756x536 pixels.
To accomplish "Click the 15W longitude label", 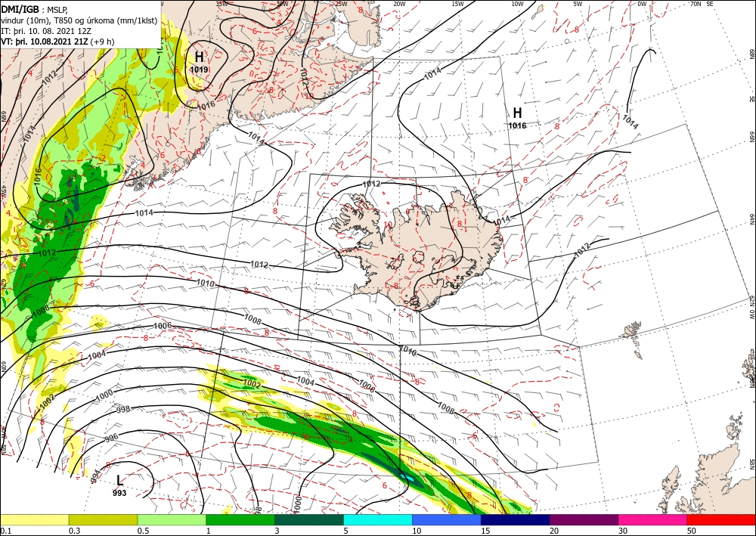I will (457, 4).
